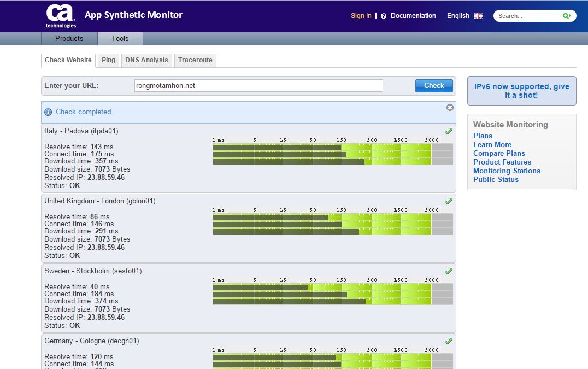
Task: Open the Product Features link
Action: pyautogui.click(x=502, y=162)
